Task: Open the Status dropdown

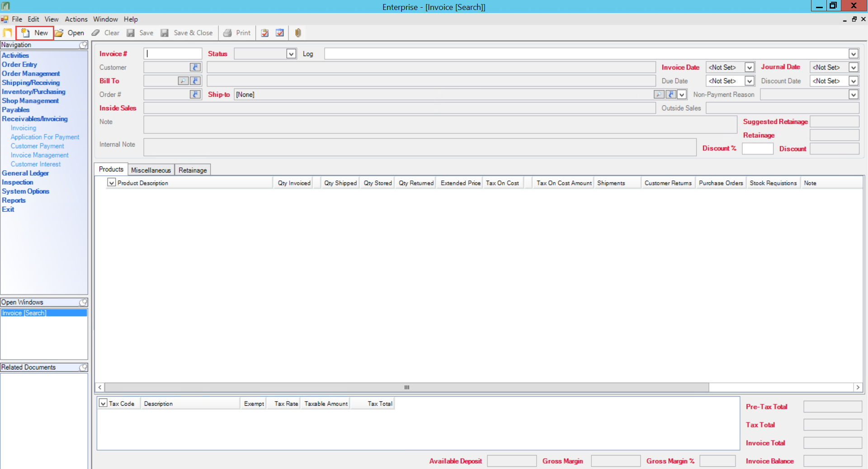Action: (x=291, y=54)
